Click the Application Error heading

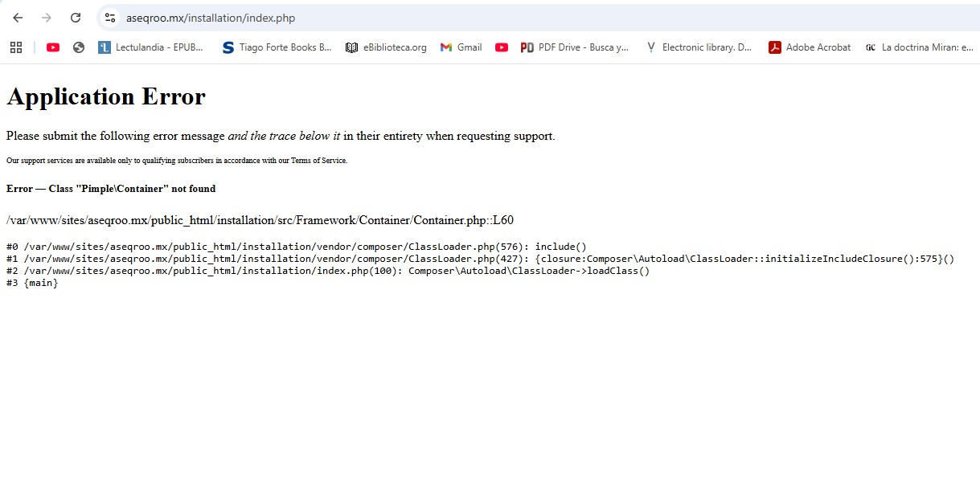[106, 97]
